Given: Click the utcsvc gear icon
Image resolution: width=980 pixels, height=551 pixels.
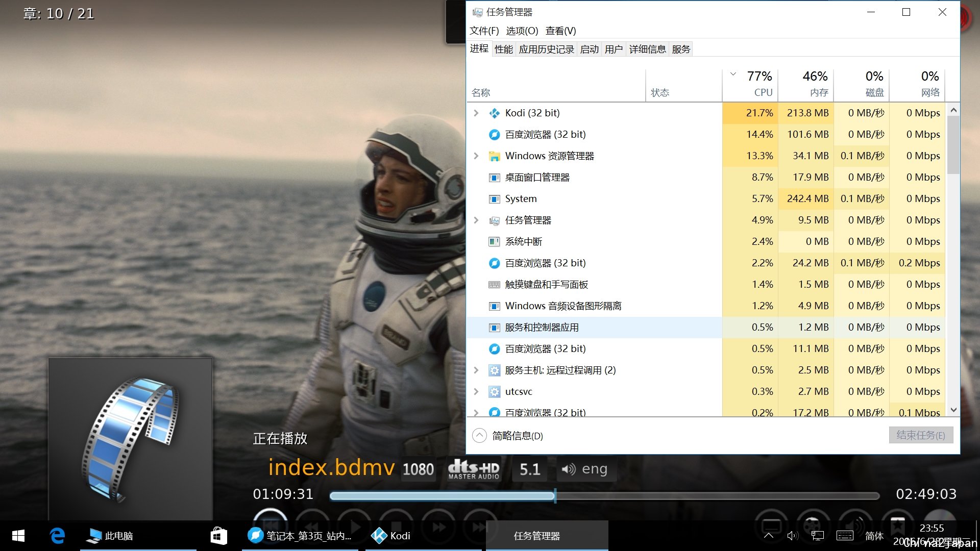Looking at the screenshot, I should coord(494,391).
